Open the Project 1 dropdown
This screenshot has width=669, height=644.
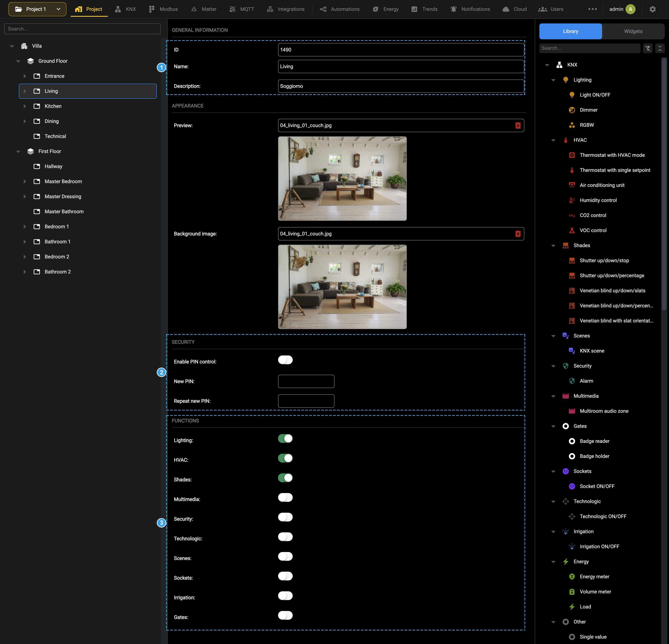click(37, 9)
